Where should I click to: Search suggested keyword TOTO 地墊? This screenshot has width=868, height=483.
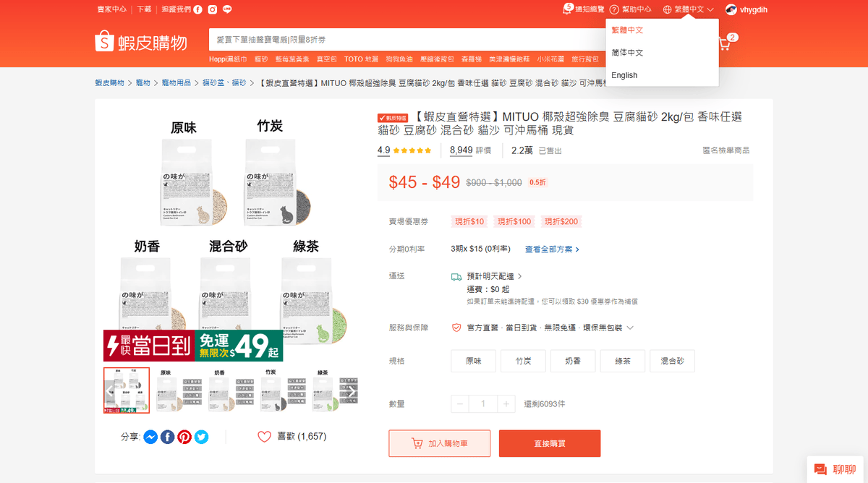pos(361,59)
